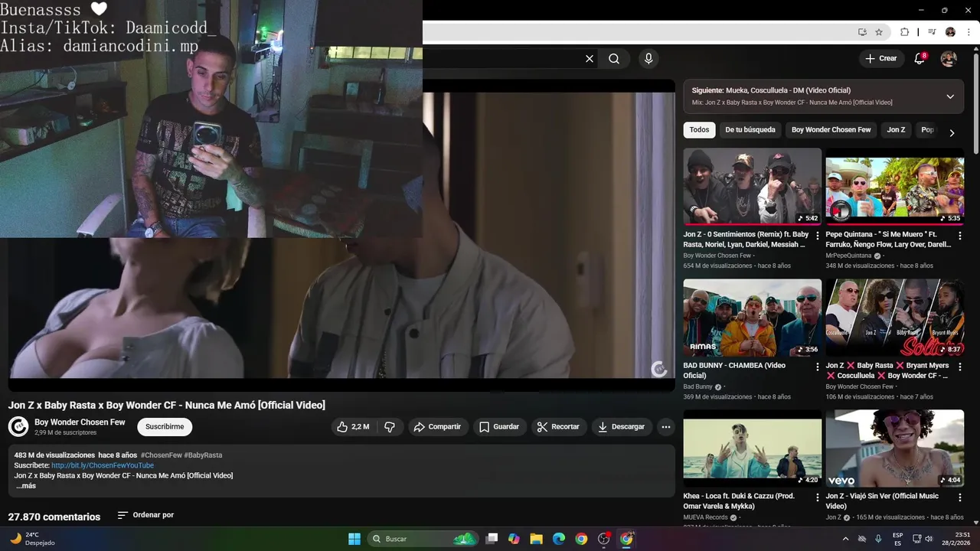Open Microsoft Edge from the taskbar

(559, 539)
